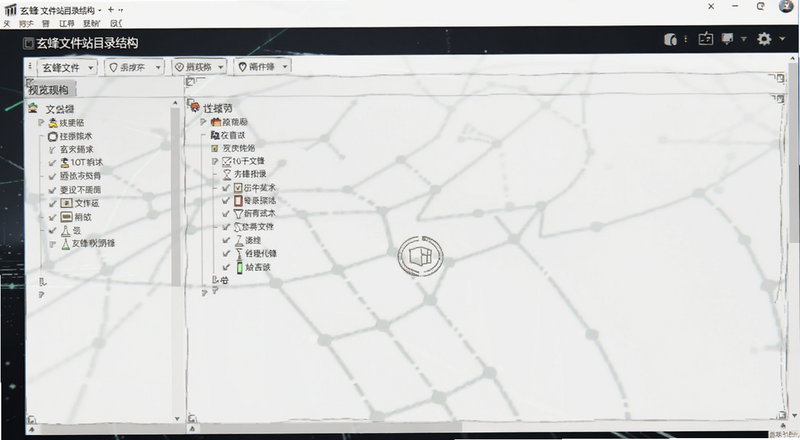Open dropdown arrow beside the gear icon
This screenshot has width=800, height=440.
click(782, 39)
